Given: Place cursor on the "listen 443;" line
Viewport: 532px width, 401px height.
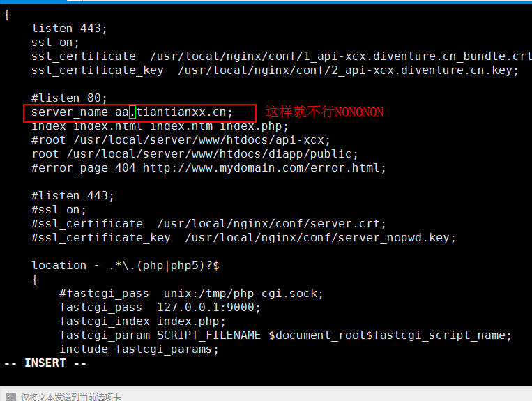Looking at the screenshot, I should pyautogui.click(x=69, y=29).
